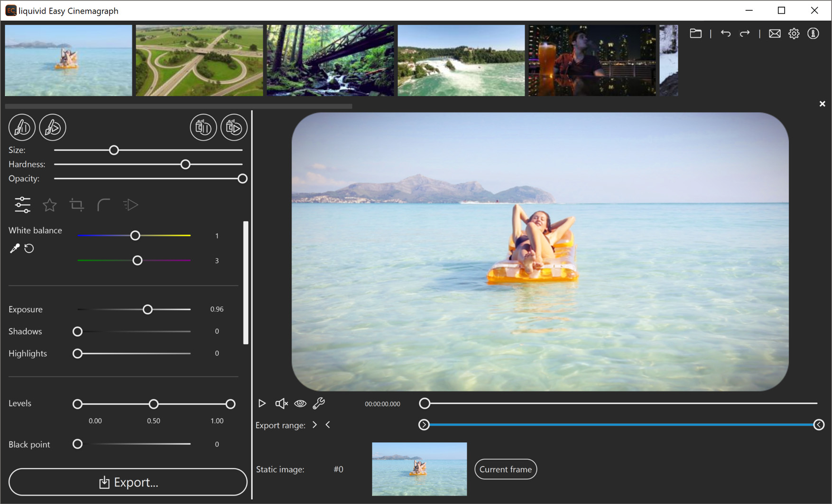Set export range end with left chevron
Viewport: 832px width, 504px height.
[x=328, y=425]
